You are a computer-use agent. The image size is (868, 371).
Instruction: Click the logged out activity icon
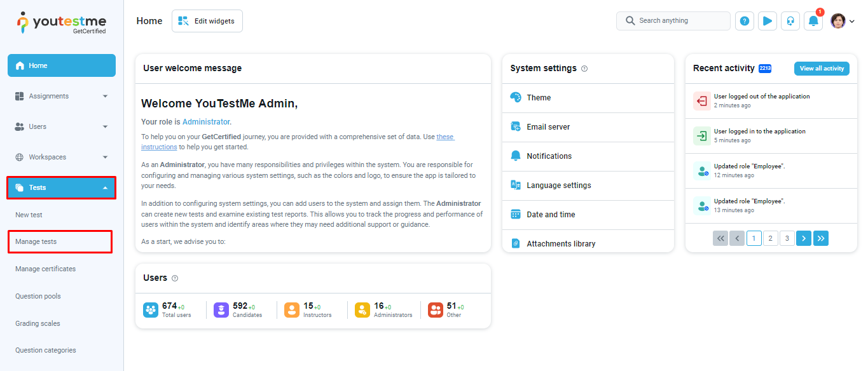coord(702,101)
